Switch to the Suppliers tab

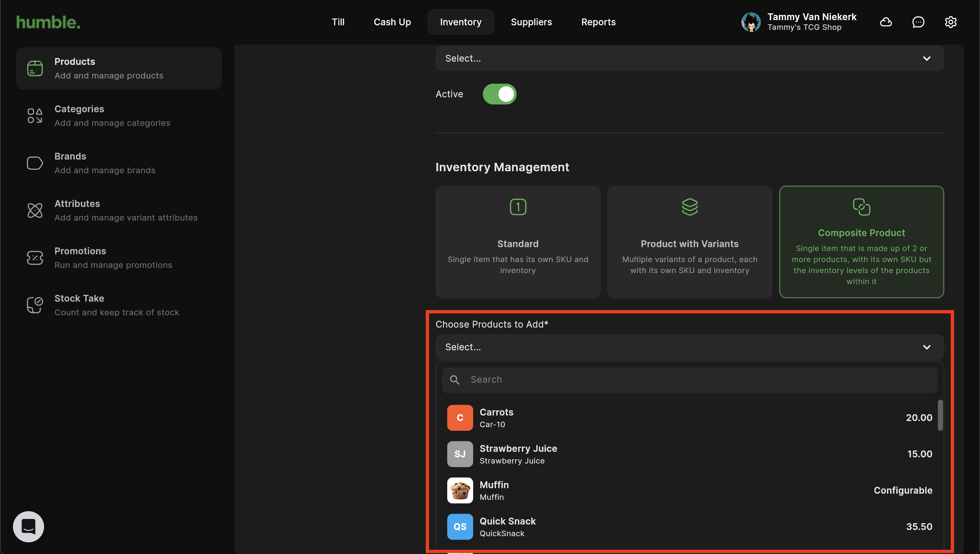[x=531, y=22]
